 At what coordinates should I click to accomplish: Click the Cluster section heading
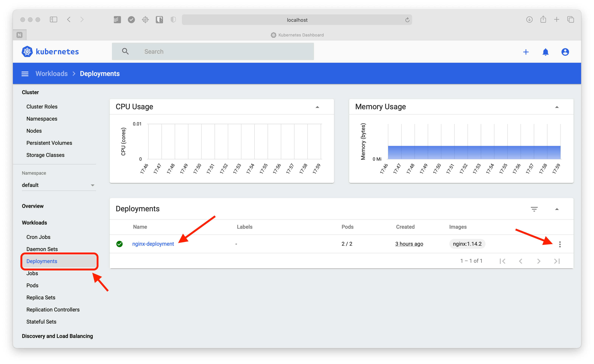tap(30, 92)
